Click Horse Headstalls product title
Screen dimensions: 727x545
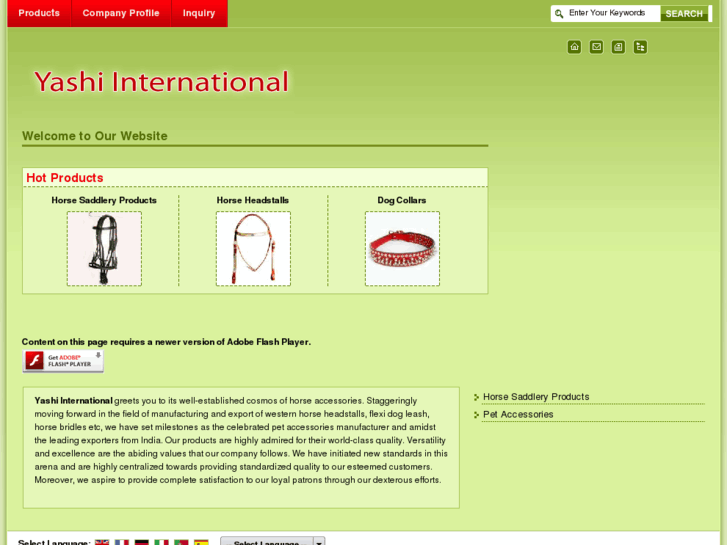pyautogui.click(x=253, y=200)
